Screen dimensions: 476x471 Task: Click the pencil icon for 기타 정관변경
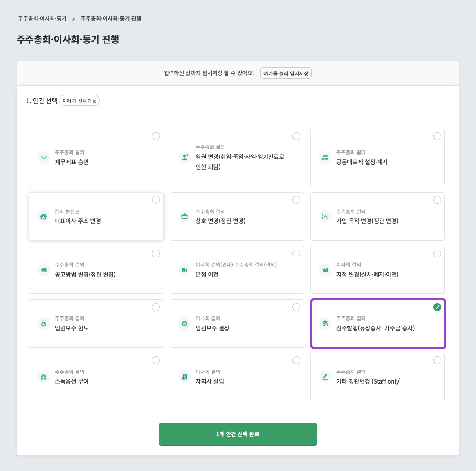click(x=325, y=377)
